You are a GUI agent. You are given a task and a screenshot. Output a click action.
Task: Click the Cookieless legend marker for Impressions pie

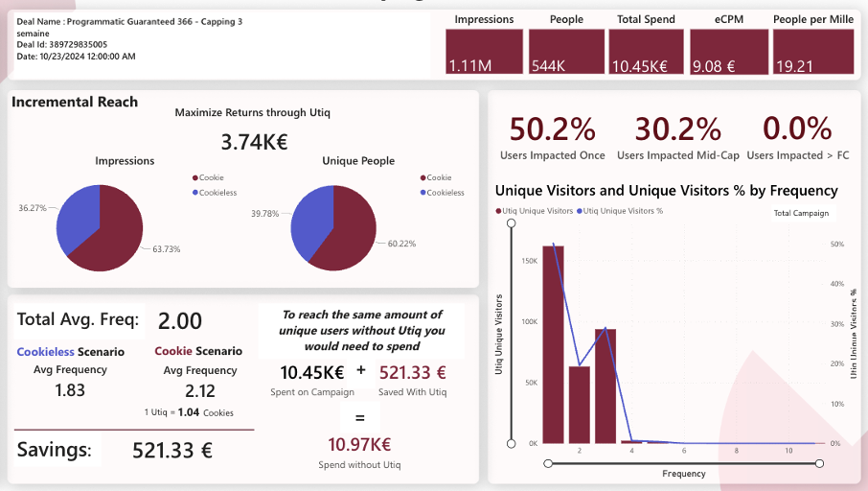click(194, 193)
